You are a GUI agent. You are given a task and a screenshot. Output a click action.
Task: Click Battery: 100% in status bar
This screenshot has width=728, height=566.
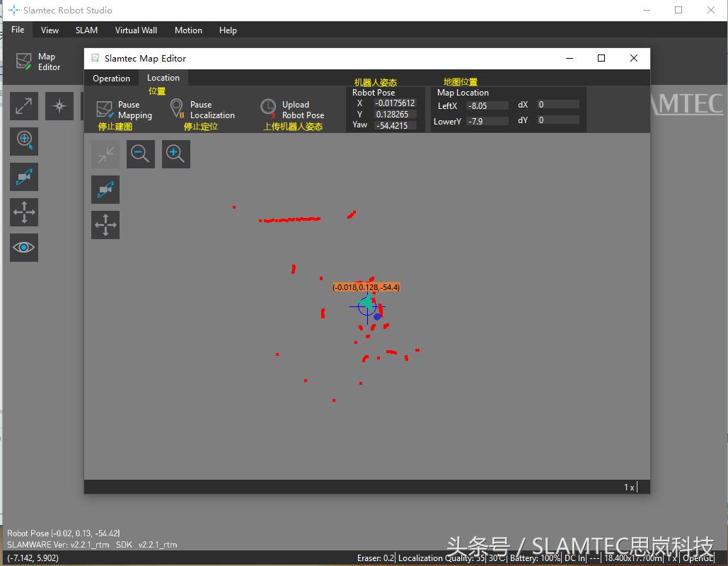pos(536,558)
